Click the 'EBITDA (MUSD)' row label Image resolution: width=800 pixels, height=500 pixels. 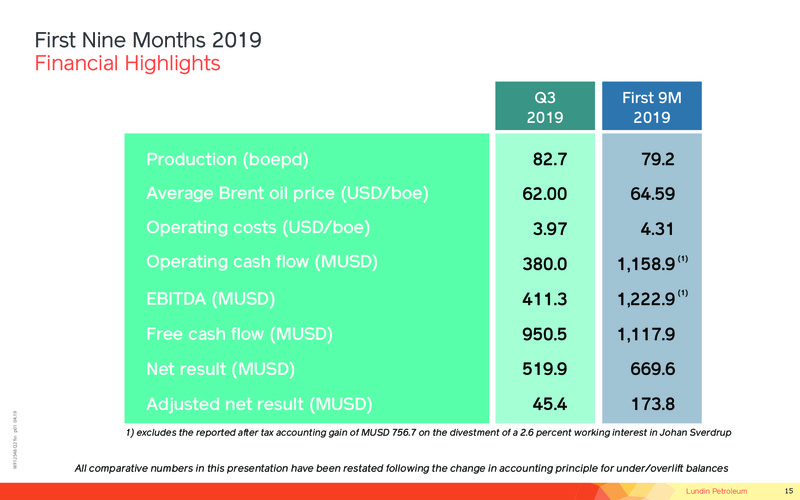click(x=211, y=298)
